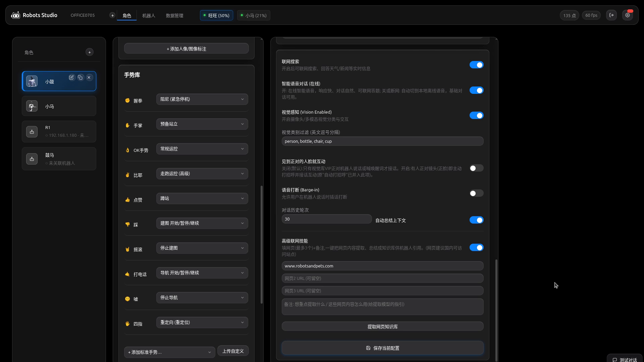Open the 添加标准手势 dropdown

coord(170,352)
